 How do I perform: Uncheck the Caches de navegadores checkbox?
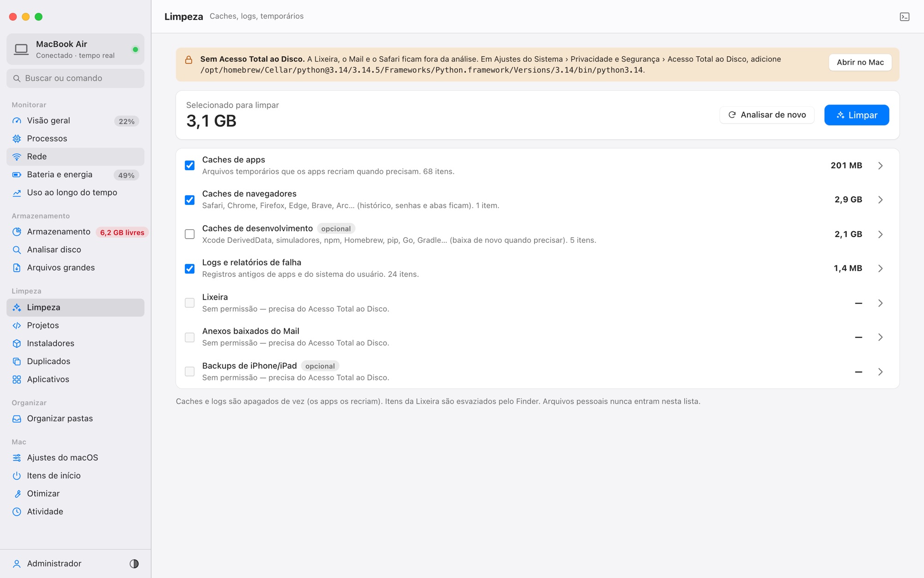189,200
